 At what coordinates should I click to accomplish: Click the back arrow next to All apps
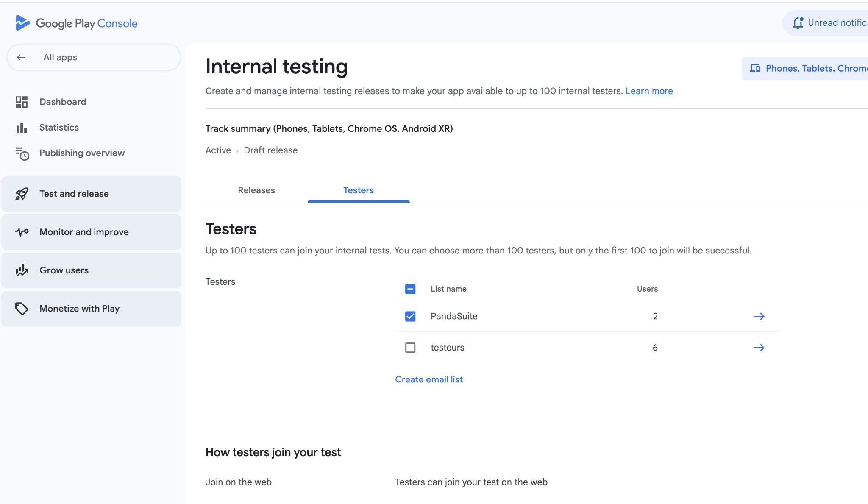(x=21, y=57)
